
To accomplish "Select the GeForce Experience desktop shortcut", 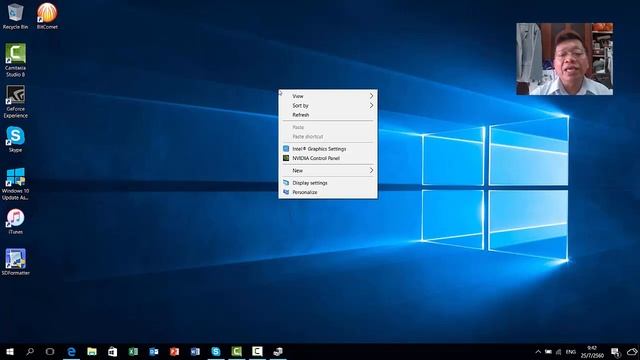I will click(x=15, y=102).
